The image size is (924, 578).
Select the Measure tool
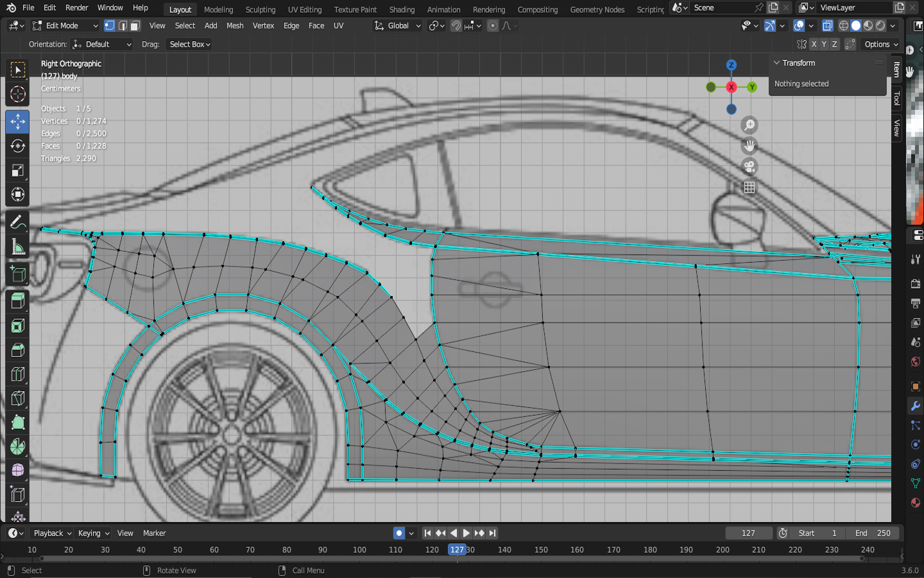pos(17,248)
